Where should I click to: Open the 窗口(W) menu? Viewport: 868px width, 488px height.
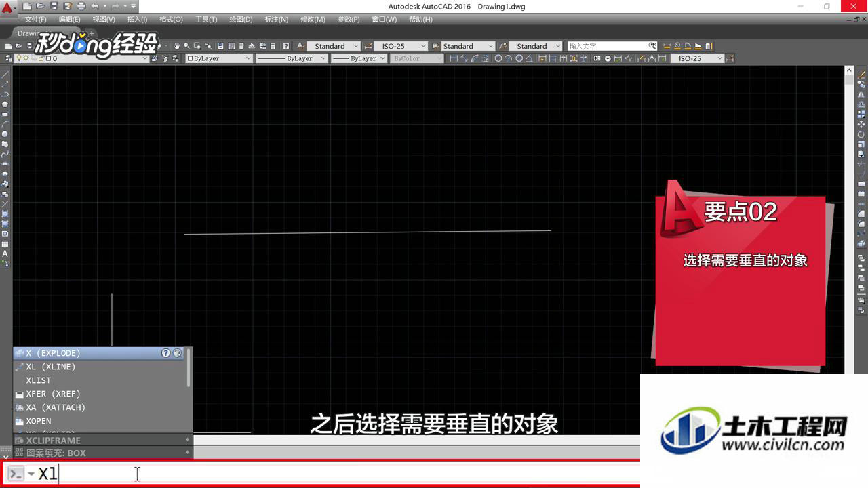[384, 19]
